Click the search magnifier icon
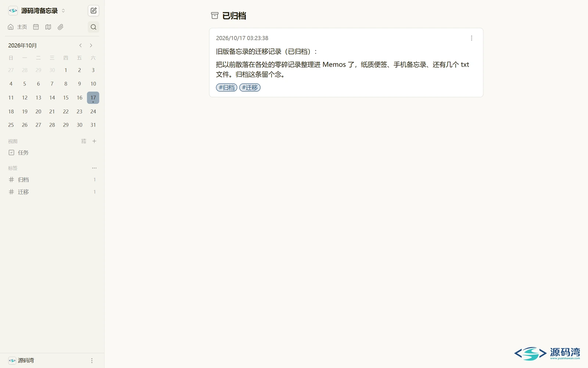 pos(93,27)
